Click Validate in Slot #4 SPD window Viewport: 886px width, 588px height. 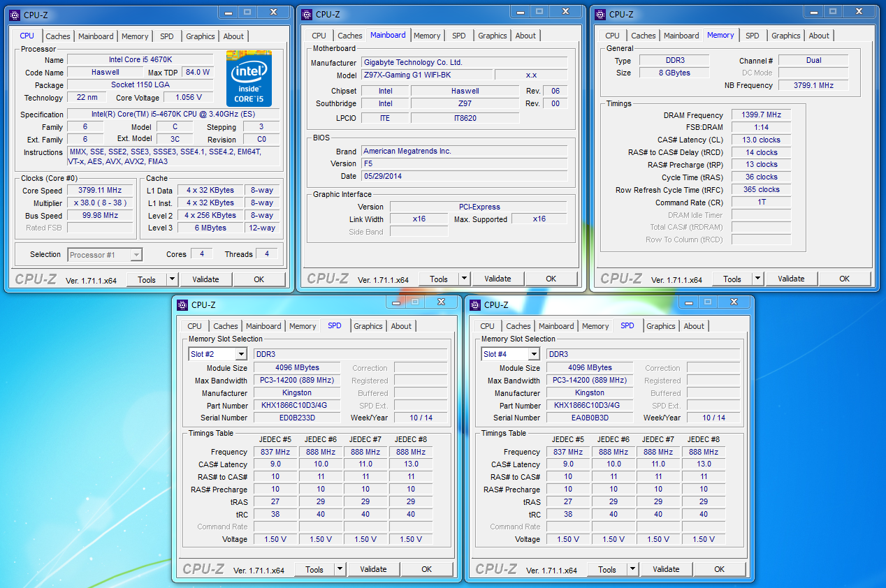pyautogui.click(x=666, y=569)
